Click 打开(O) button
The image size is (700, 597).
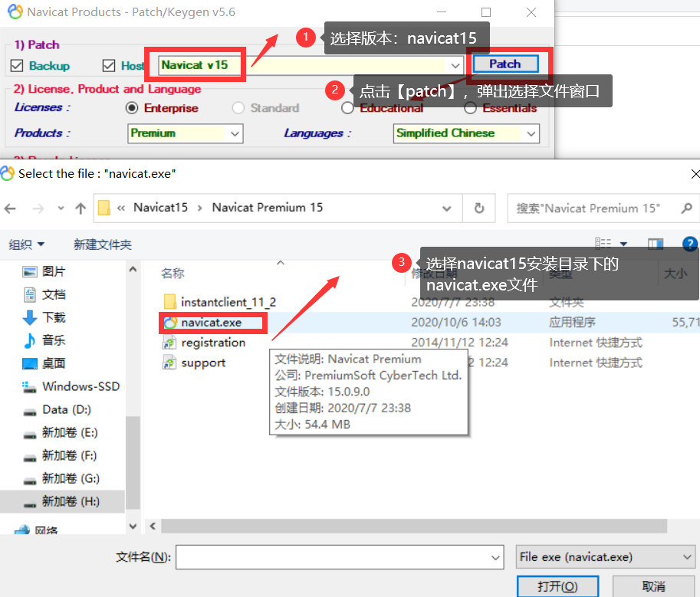tap(557, 586)
